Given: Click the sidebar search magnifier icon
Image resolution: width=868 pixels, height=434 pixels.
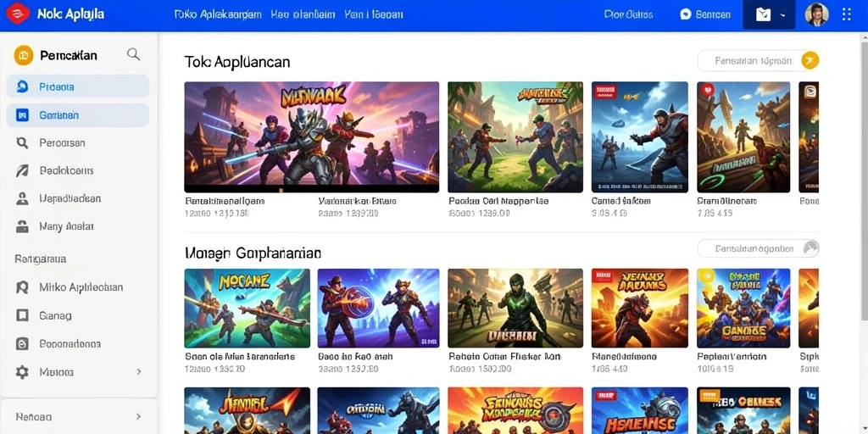Looking at the screenshot, I should pos(133,54).
